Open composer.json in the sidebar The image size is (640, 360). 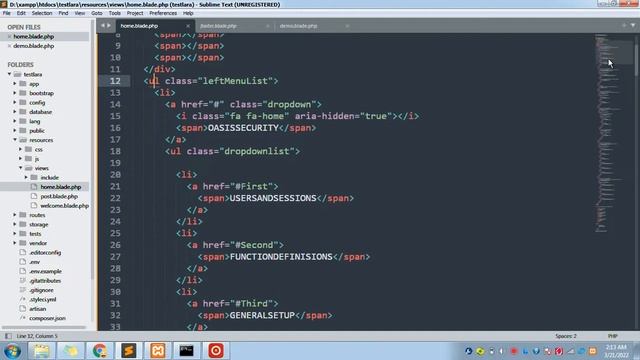pyautogui.click(x=47, y=318)
